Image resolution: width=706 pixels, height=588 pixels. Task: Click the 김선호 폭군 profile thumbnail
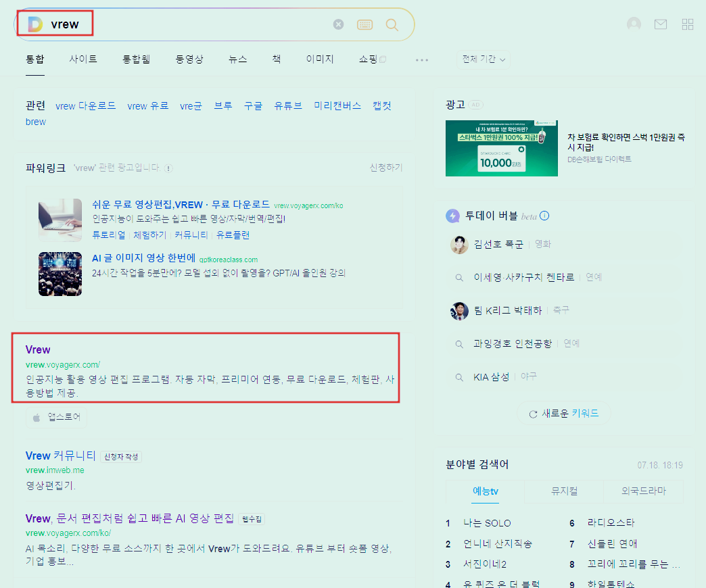[x=459, y=245]
